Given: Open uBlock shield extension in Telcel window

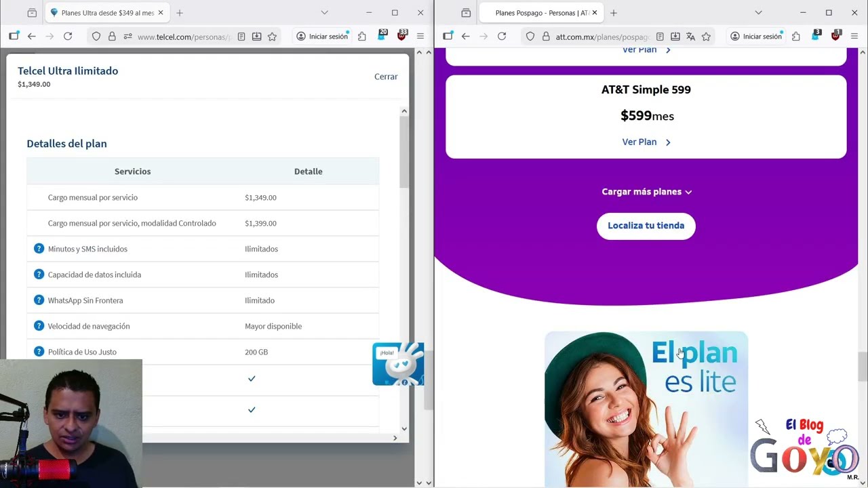Looking at the screenshot, I should point(402,35).
